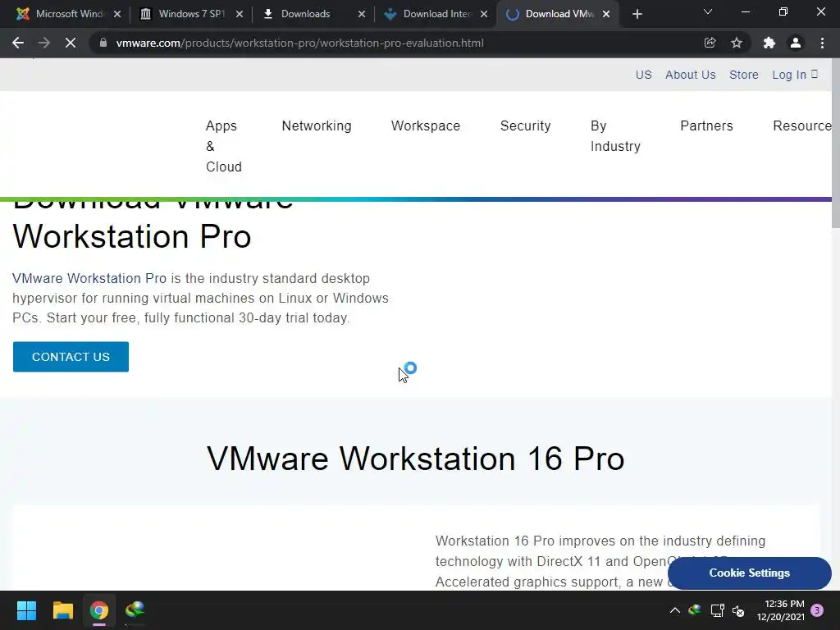The height and width of the screenshot is (630, 840).
Task: Expand the tab search dropdown arrow
Action: 708,11
